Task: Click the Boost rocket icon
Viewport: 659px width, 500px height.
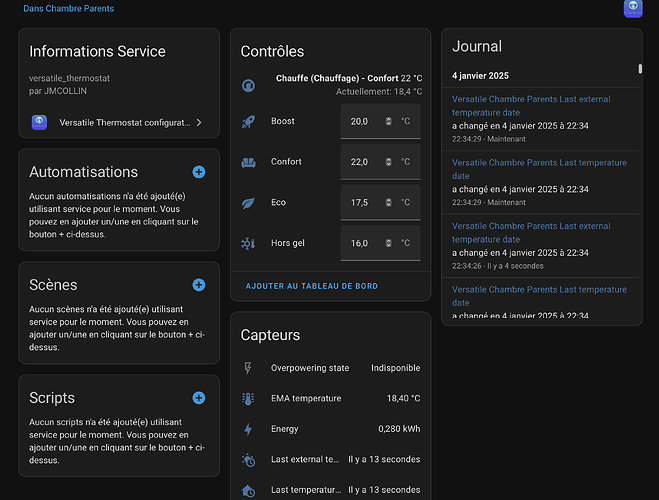Action: tap(248, 121)
